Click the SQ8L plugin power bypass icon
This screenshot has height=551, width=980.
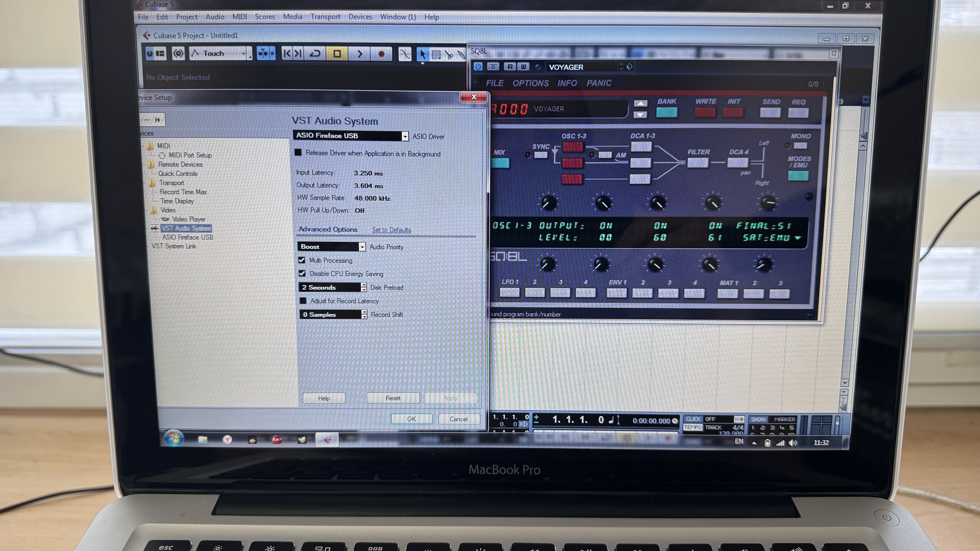pyautogui.click(x=478, y=67)
